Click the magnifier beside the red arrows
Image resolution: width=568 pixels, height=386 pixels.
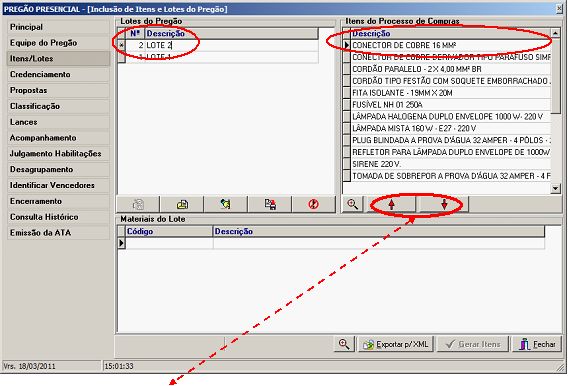[352, 205]
